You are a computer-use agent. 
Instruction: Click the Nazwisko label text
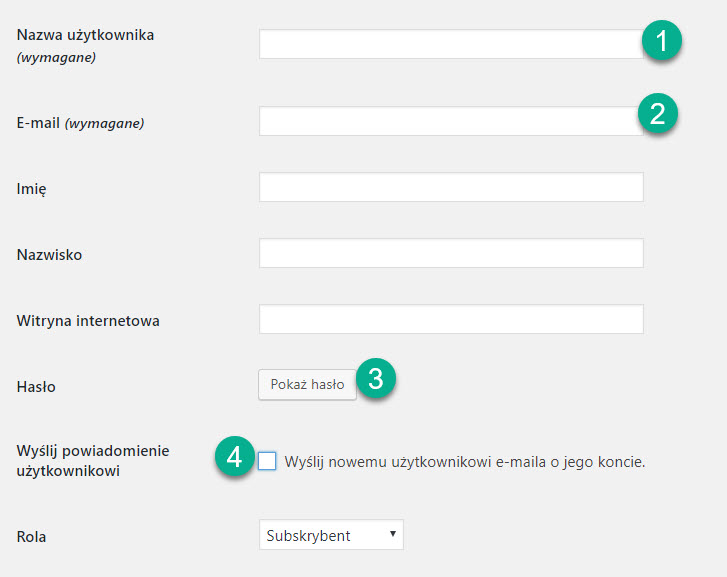coord(49,255)
